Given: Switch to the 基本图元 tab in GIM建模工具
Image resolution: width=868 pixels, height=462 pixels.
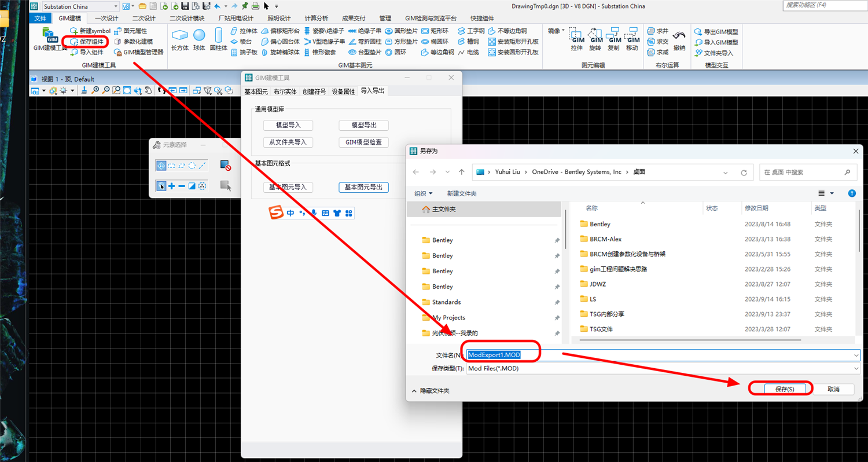Looking at the screenshot, I should (256, 91).
